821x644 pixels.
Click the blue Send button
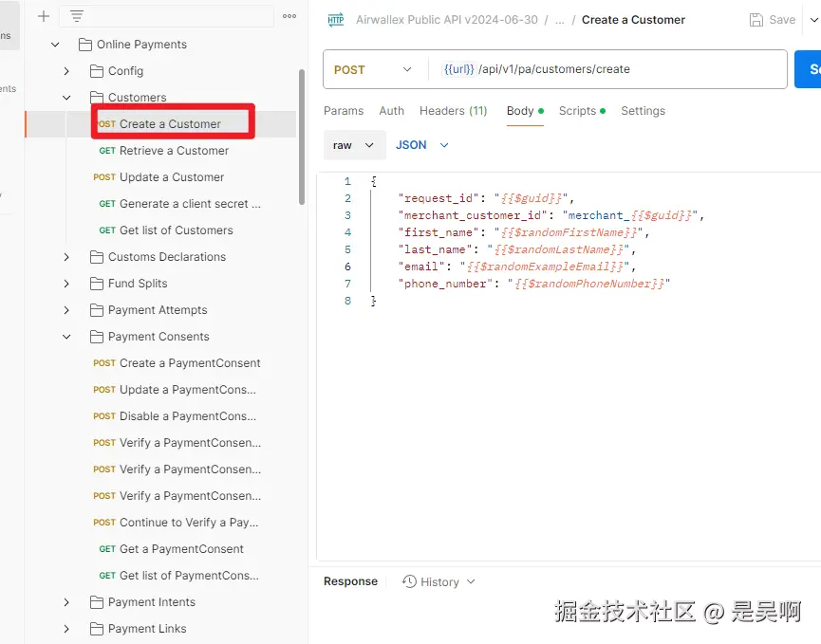point(808,69)
